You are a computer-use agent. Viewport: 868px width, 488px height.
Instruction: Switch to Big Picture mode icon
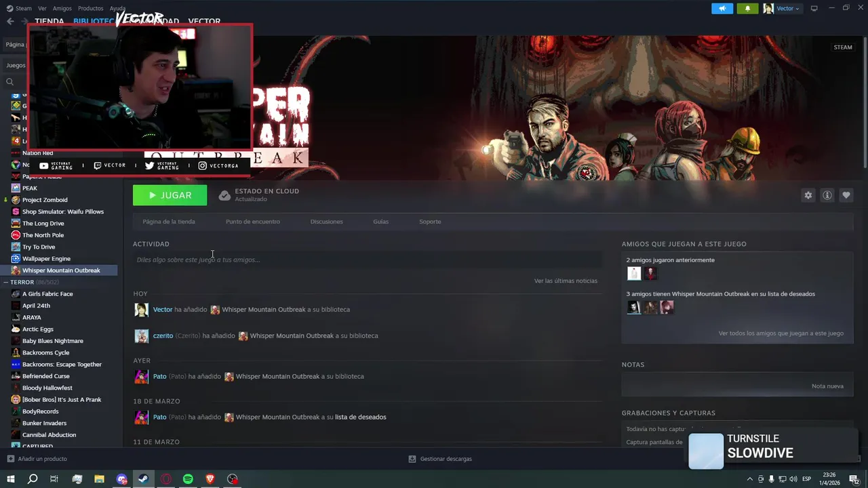coord(814,8)
